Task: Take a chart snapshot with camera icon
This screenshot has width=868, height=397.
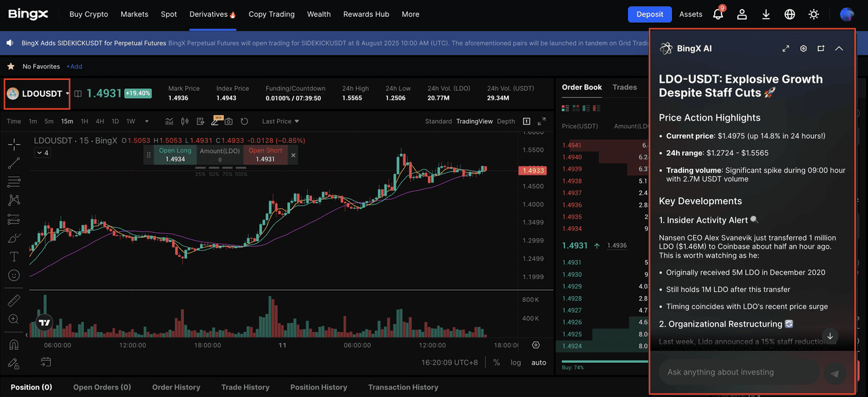Action: pyautogui.click(x=229, y=121)
